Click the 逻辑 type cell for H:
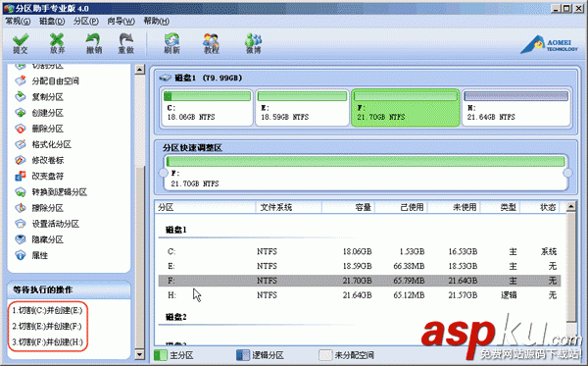 (509, 295)
